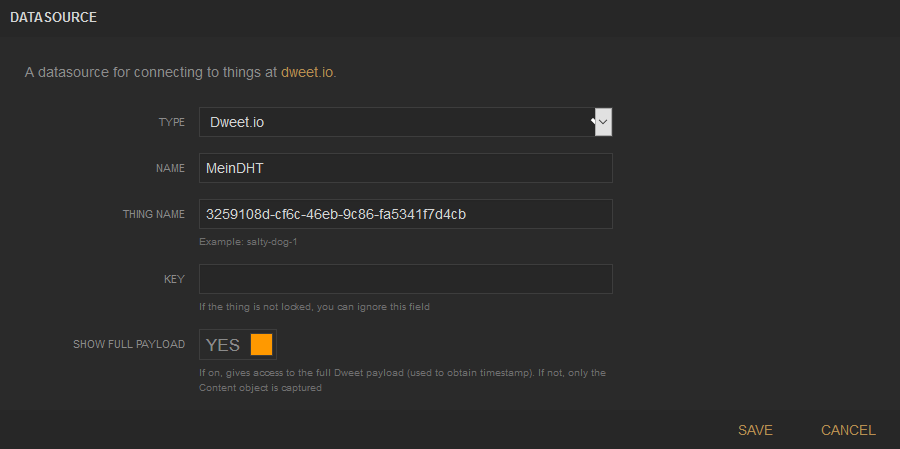Click the KEY field label

pyautogui.click(x=174, y=279)
